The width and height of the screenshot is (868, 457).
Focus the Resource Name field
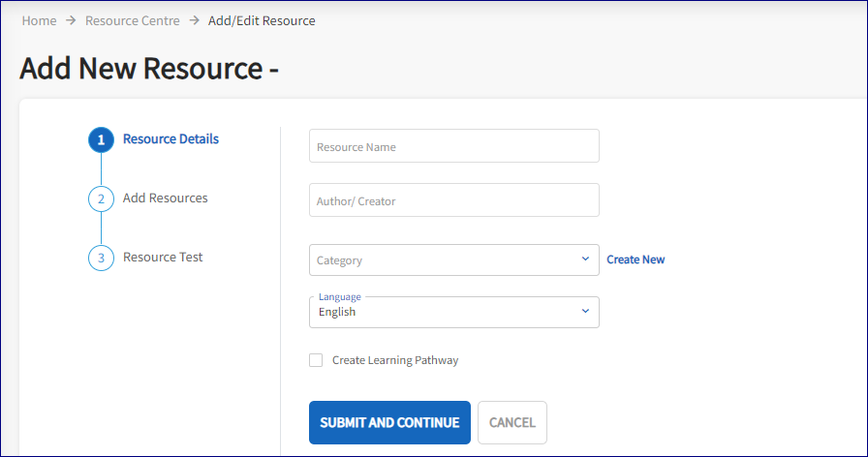pos(454,146)
